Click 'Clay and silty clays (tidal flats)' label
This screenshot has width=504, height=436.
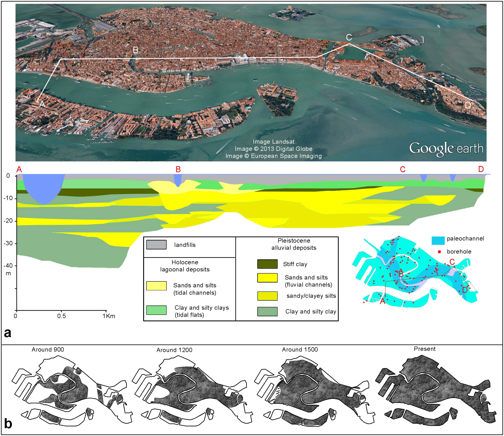202,311
